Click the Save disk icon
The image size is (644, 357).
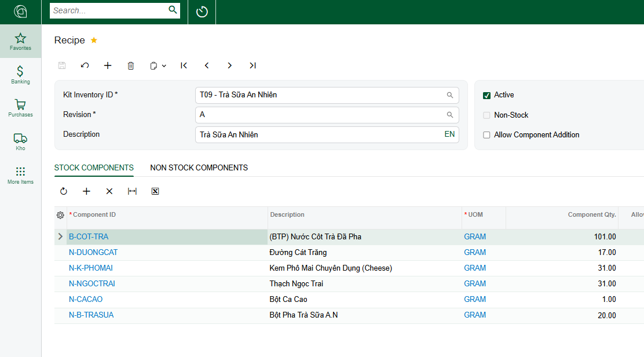pos(62,65)
